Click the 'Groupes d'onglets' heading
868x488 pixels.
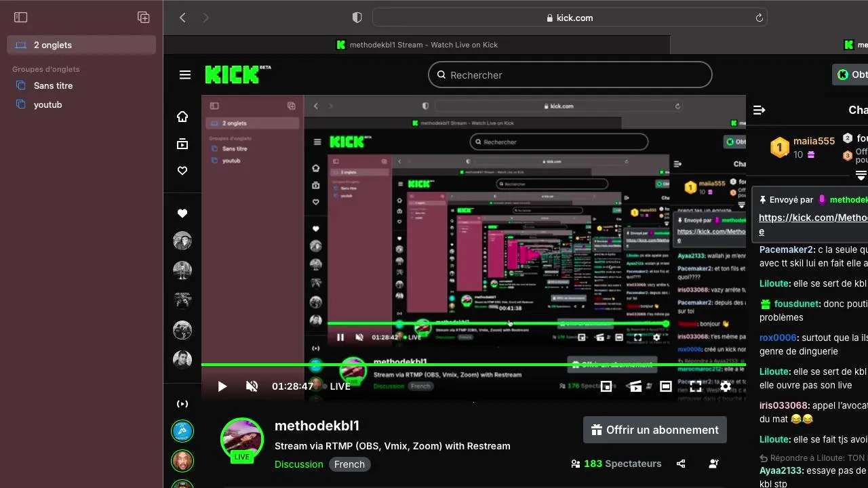[x=45, y=69]
